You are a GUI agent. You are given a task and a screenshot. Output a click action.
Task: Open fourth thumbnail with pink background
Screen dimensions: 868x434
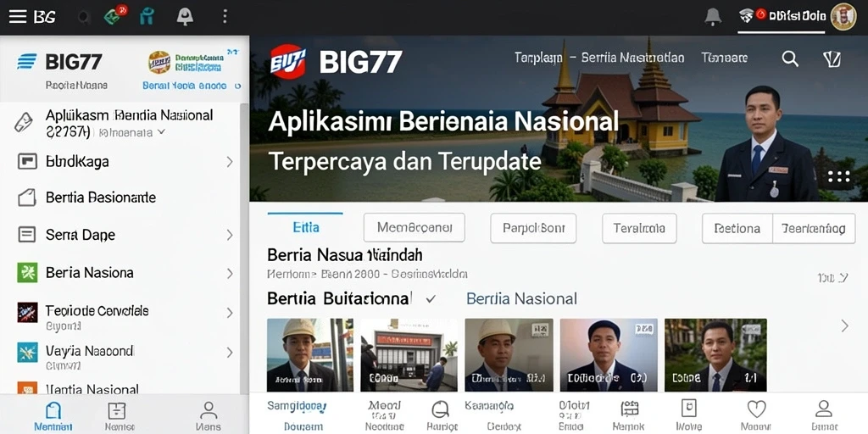pos(609,355)
